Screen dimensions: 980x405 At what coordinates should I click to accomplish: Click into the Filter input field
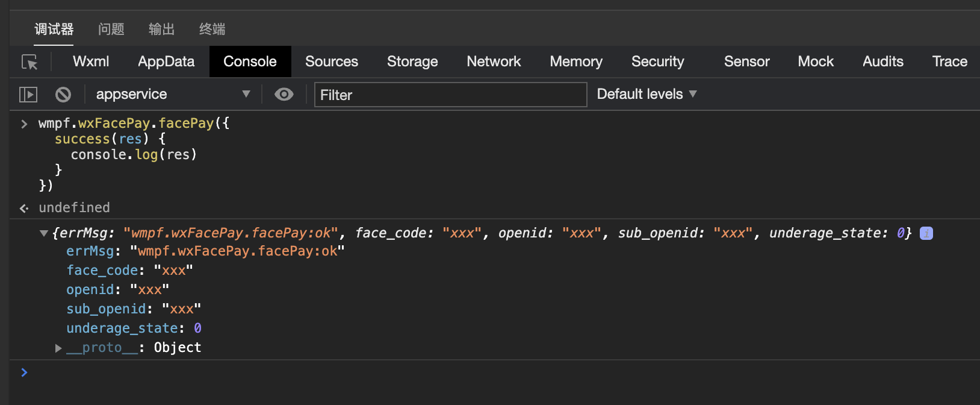pos(450,95)
